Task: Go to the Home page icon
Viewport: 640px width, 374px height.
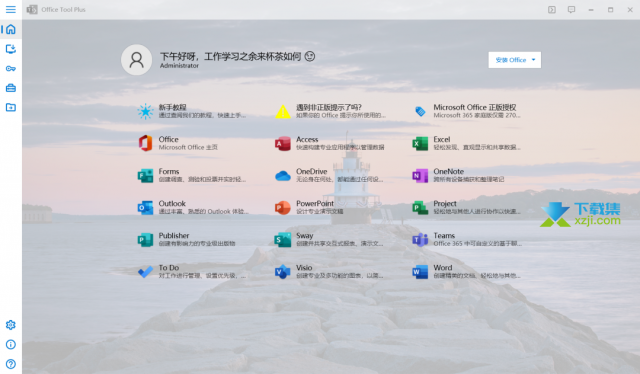Action: (x=11, y=29)
